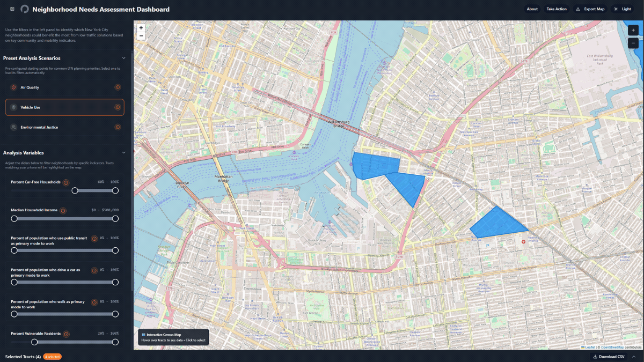Click Median Household Income maximum handle
This screenshot has width=644, height=362.
115,218
